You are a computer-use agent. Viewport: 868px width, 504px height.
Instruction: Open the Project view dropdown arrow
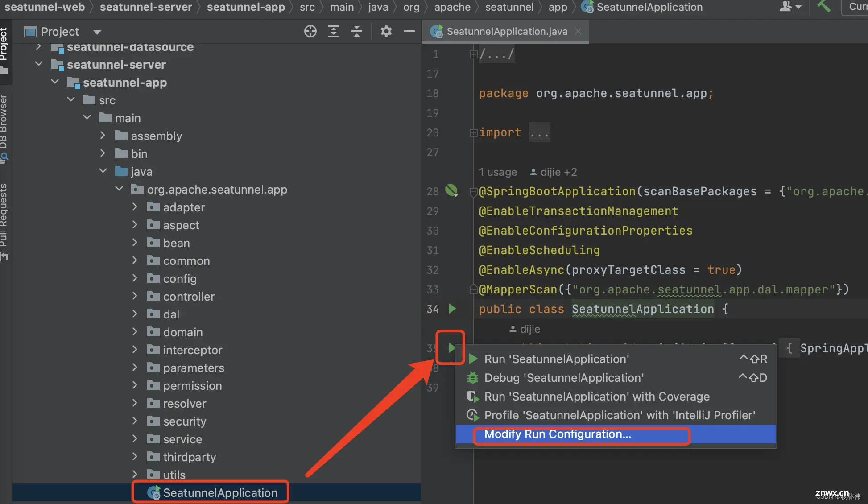click(97, 32)
